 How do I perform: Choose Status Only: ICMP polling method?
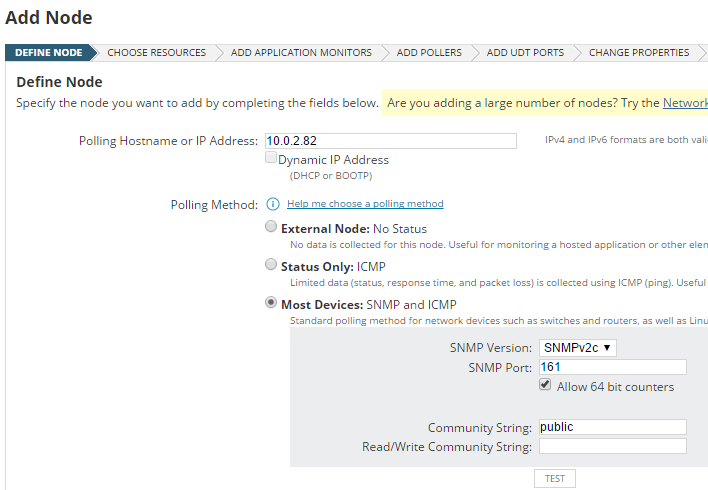[x=271, y=266]
